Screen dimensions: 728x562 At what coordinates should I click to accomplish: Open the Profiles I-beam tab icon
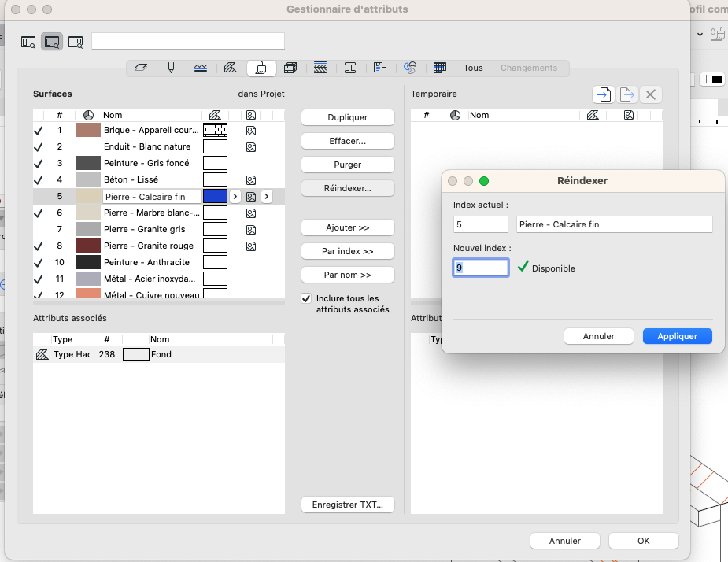coord(350,68)
